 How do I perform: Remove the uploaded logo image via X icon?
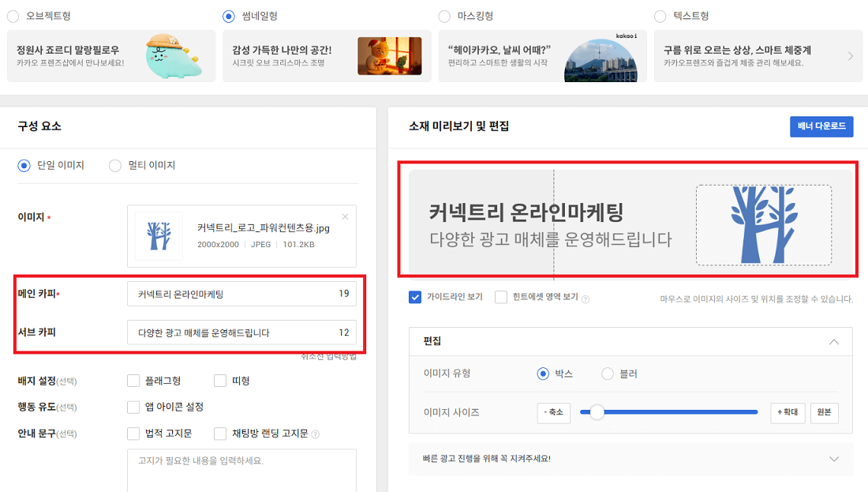coord(345,216)
